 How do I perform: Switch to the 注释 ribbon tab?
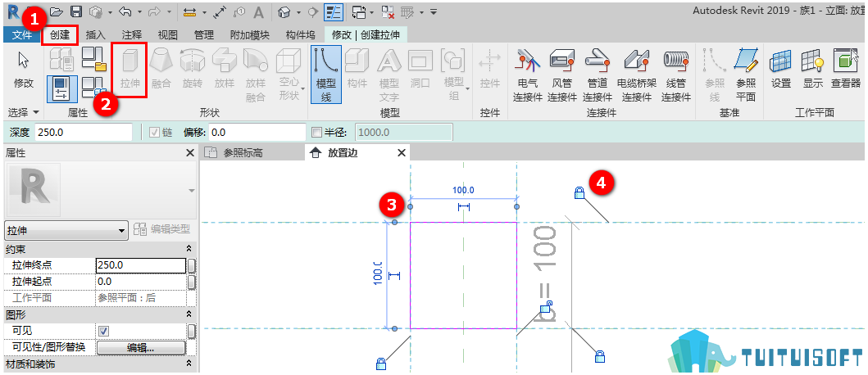(x=132, y=35)
